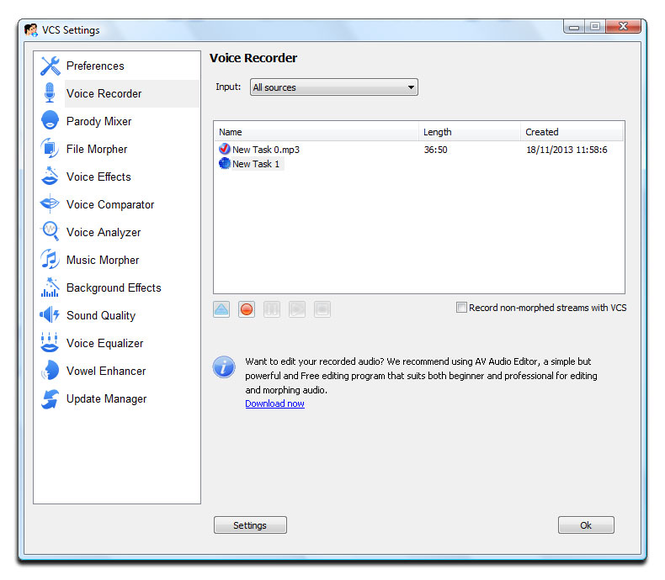665x580 pixels.
Task: Click the blue triangle eject button
Action: (x=221, y=309)
